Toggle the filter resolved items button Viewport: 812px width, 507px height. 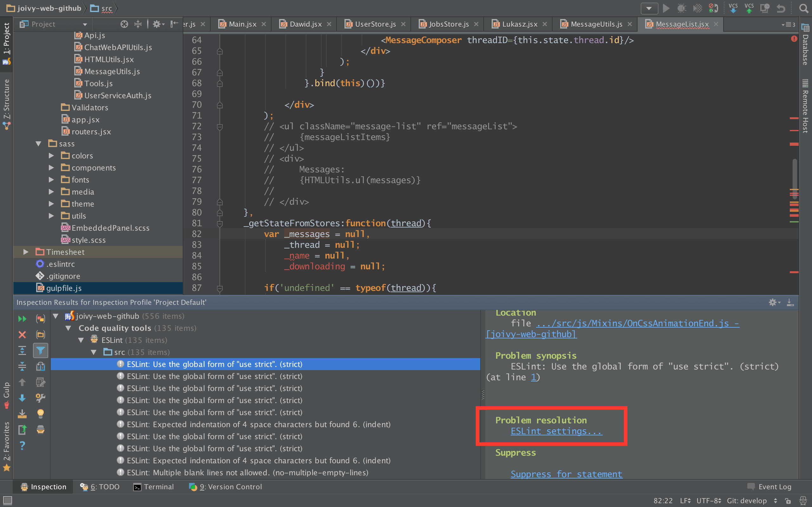point(41,350)
